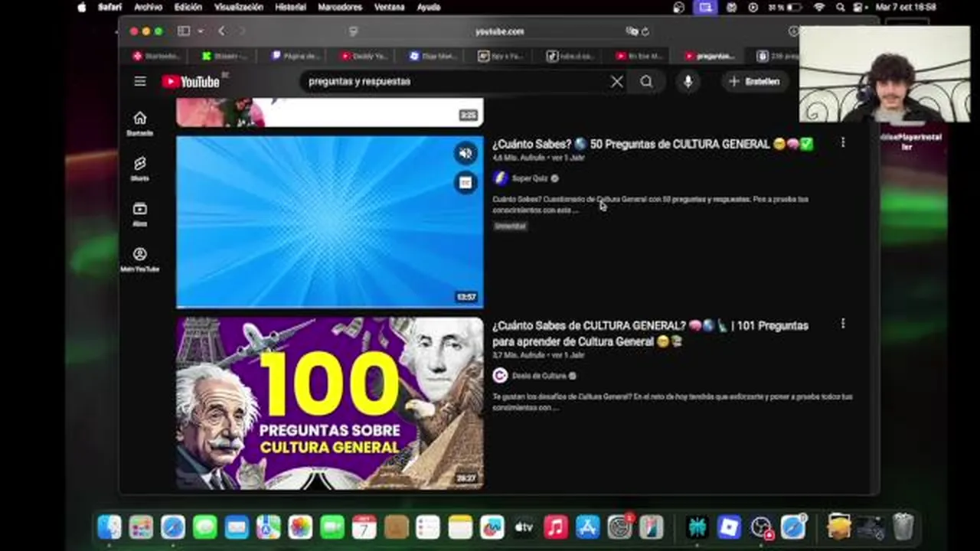980x551 pixels.
Task: Open more options for the 50 Preguntas video
Action: [x=843, y=142]
